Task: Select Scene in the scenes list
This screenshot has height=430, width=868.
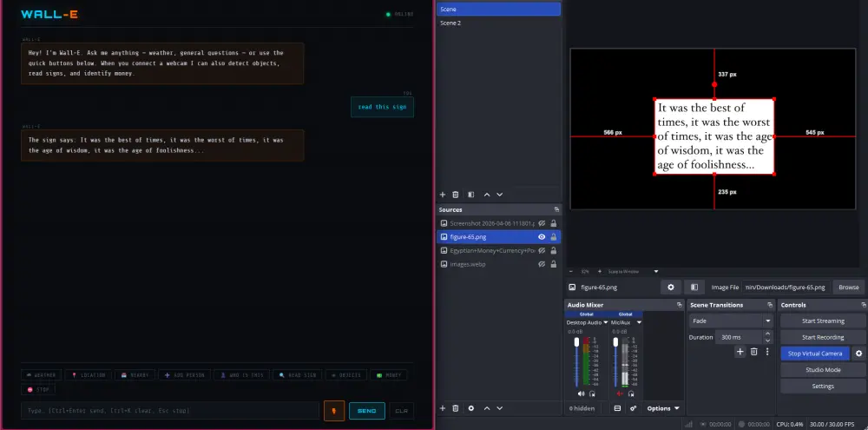Action: pos(498,10)
